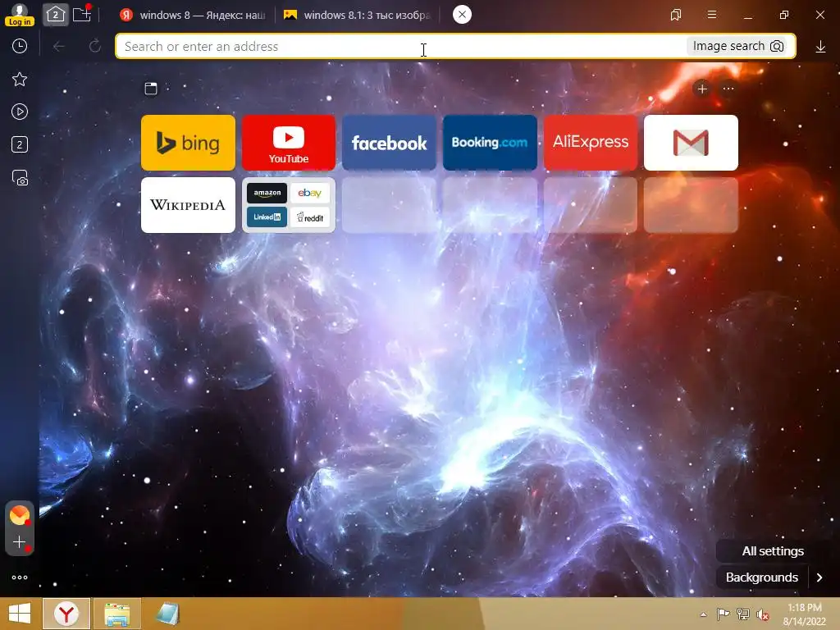Open the browser hamburger menu
The width and height of the screenshot is (840, 630).
tap(712, 15)
